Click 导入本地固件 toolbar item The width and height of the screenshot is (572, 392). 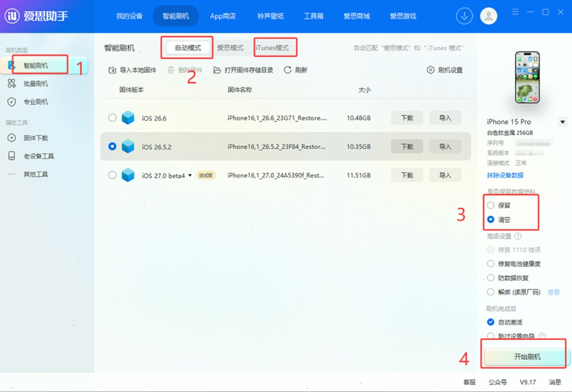pyautogui.click(x=133, y=70)
